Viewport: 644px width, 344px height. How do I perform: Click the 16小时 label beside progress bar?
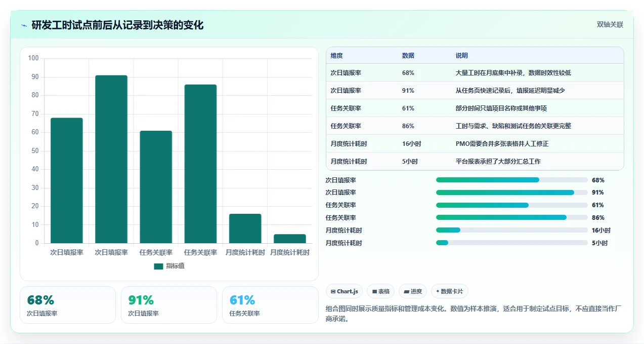click(x=601, y=231)
